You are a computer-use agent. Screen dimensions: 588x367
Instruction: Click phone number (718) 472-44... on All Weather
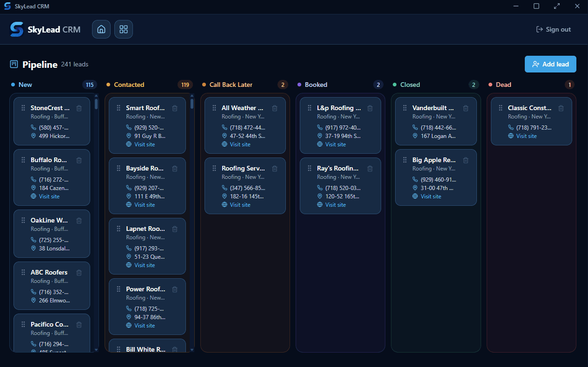tap(248, 128)
